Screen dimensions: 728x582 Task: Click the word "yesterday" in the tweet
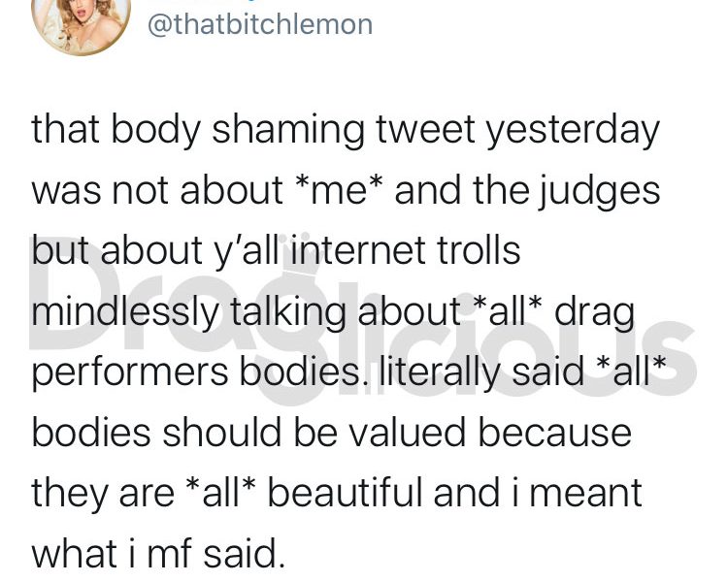573,130
